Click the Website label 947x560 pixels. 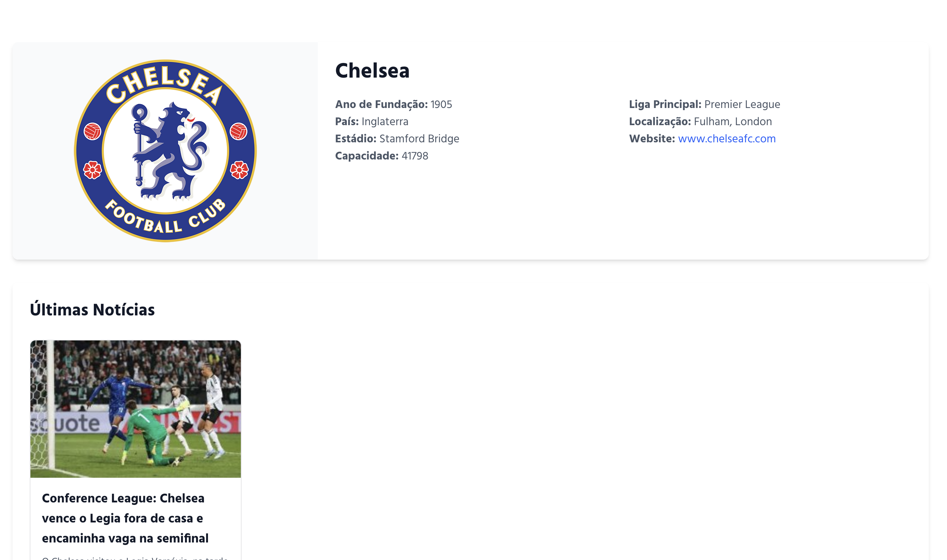(x=652, y=138)
